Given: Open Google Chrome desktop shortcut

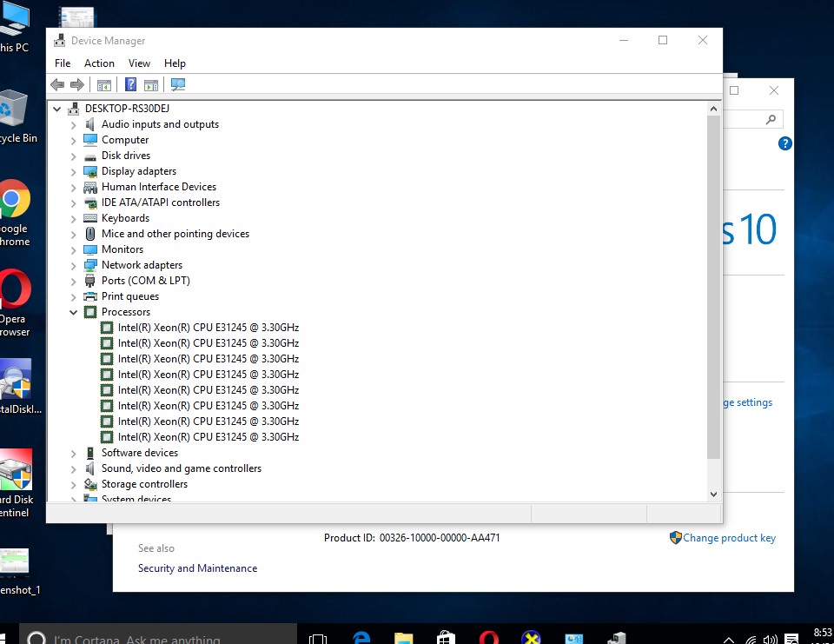Looking at the screenshot, I should point(13,202).
